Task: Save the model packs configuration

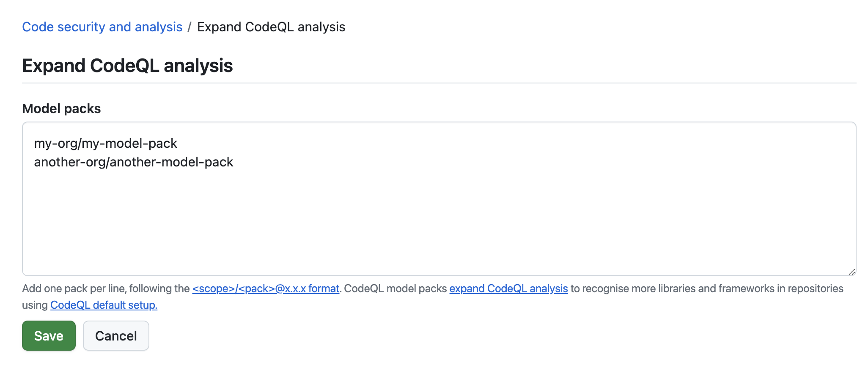Action: (48, 335)
